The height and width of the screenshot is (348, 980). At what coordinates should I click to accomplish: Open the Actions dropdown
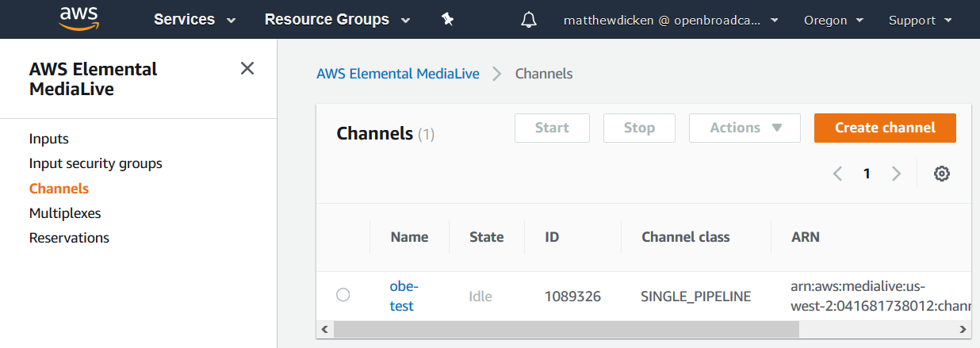(x=745, y=128)
